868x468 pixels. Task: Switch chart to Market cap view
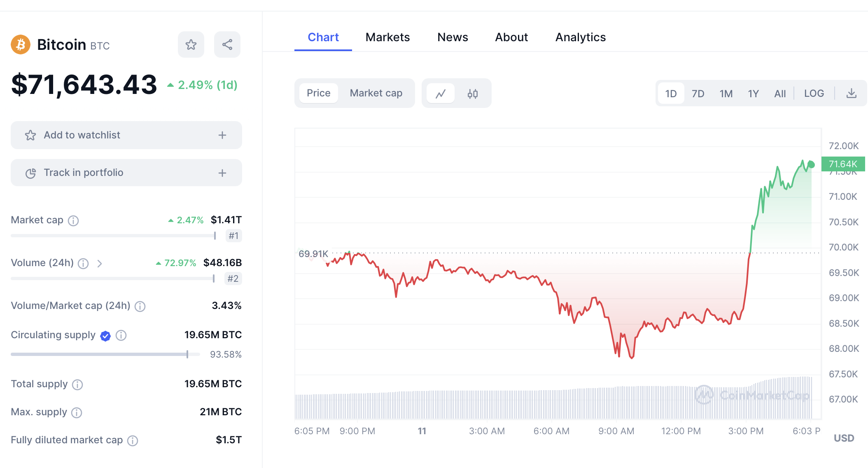(x=376, y=93)
